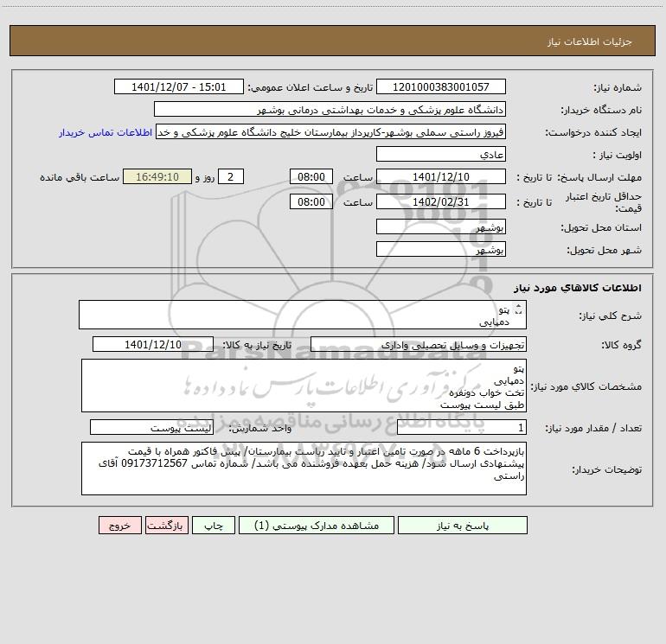Click price validity date 1402/02/31 field
This screenshot has width=666, height=644.
[x=441, y=201]
